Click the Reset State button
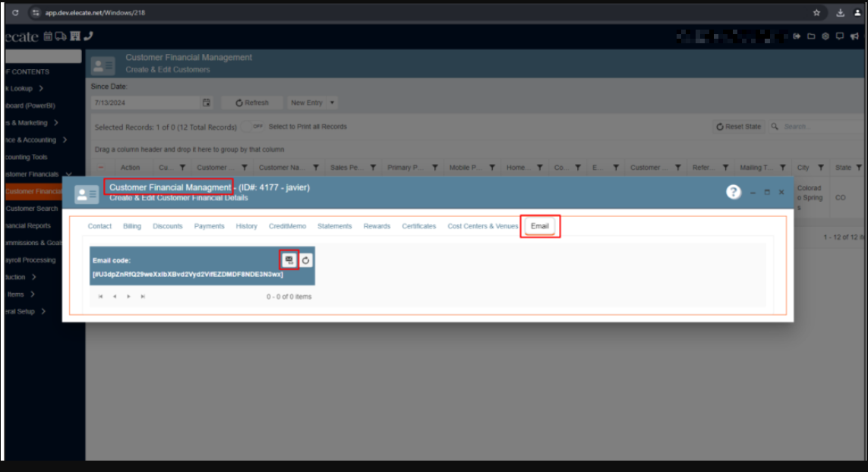The image size is (868, 472). click(738, 127)
